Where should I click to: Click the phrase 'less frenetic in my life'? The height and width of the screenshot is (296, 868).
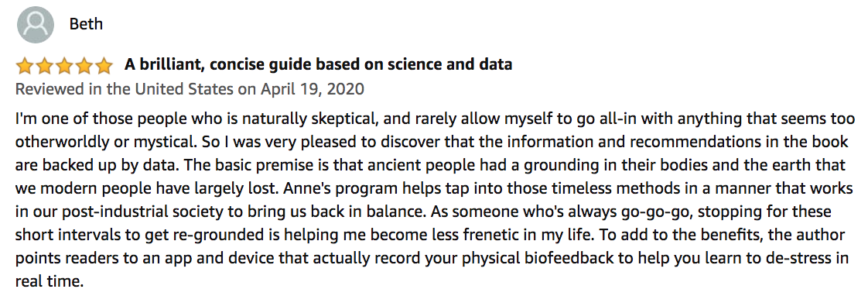(504, 235)
